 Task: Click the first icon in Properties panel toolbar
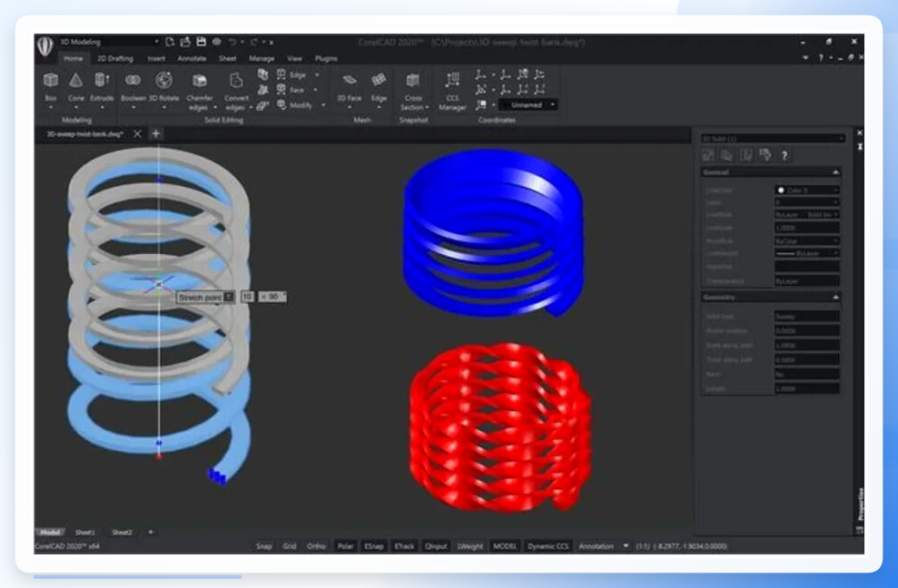[x=708, y=154]
